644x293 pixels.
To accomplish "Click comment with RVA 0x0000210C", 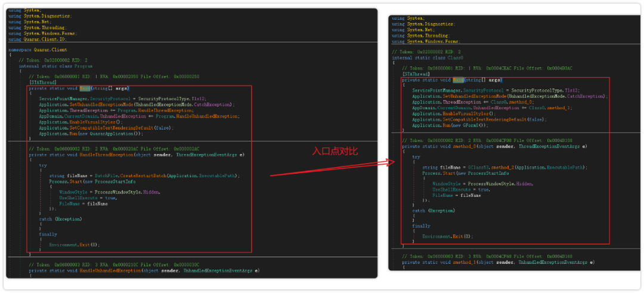I will point(114,264).
